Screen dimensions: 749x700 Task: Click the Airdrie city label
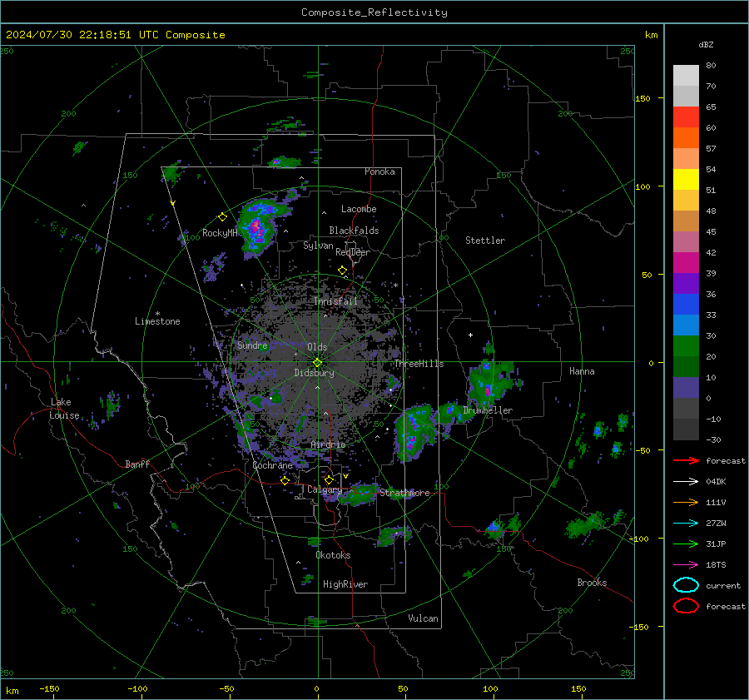tap(328, 444)
